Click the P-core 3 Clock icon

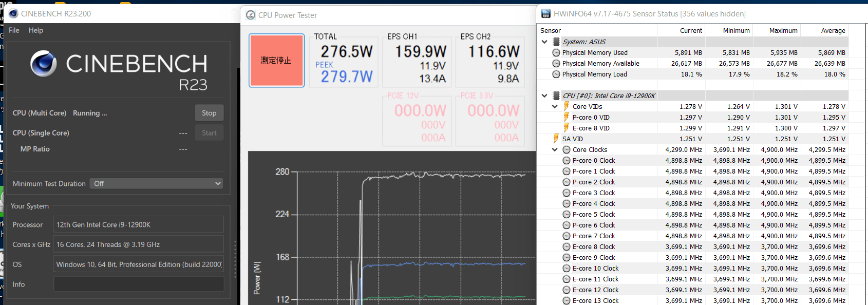click(x=567, y=193)
